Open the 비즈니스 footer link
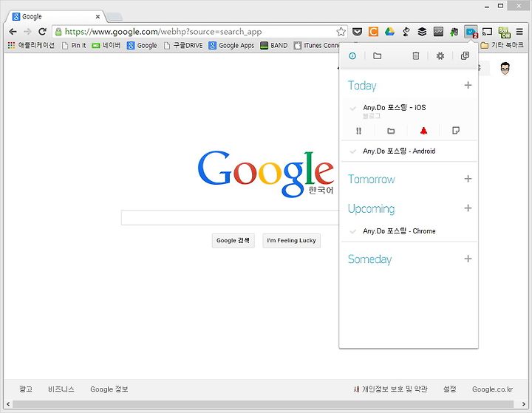 [61, 389]
